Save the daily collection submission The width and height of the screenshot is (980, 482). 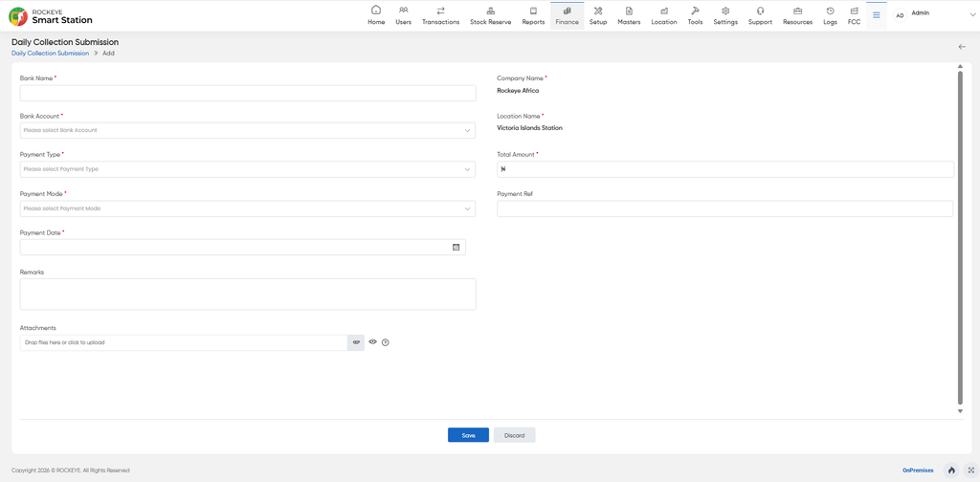pyautogui.click(x=468, y=435)
